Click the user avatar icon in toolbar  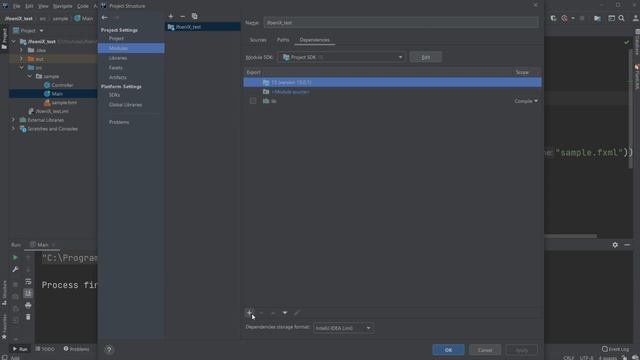(636, 18)
